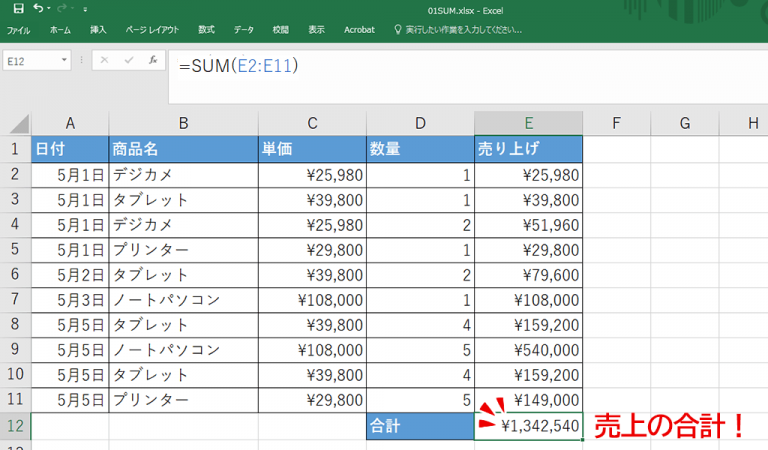The width and height of the screenshot is (768, 450).
Task: Click the 単価 header cell
Action: 312,149
